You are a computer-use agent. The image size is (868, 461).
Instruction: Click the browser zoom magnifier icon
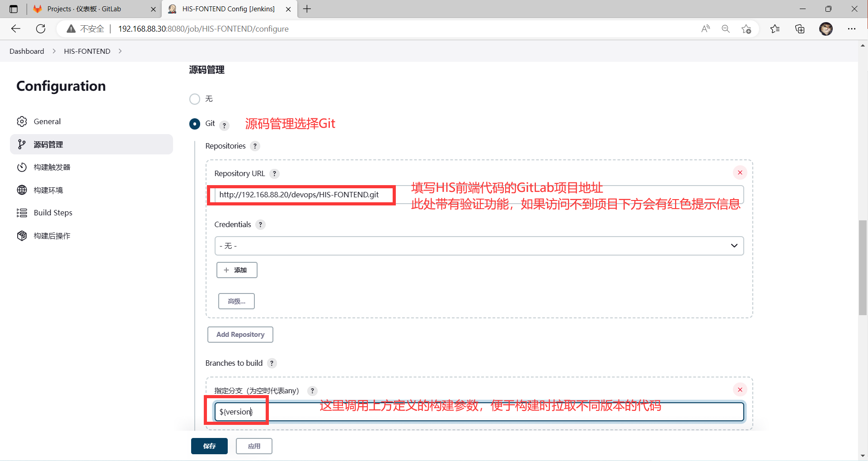726,29
